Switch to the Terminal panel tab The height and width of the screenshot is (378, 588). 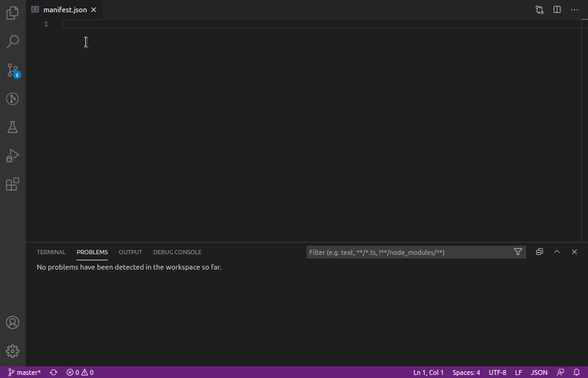(51, 252)
